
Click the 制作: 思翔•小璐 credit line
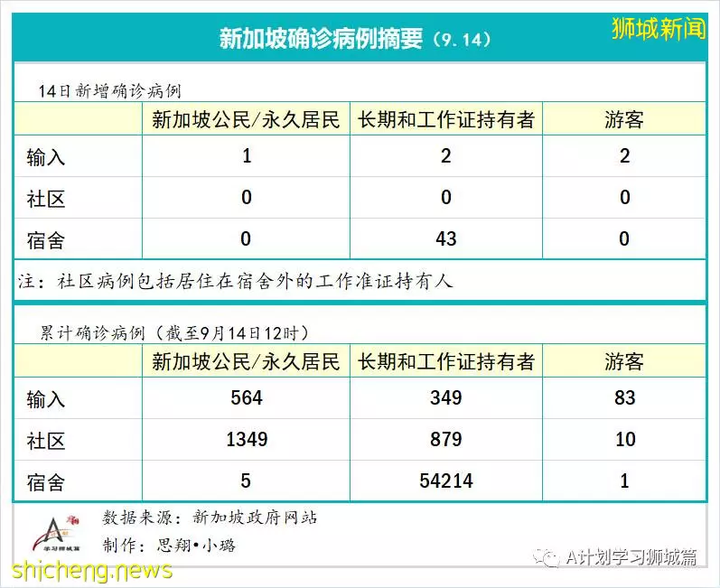169,545
